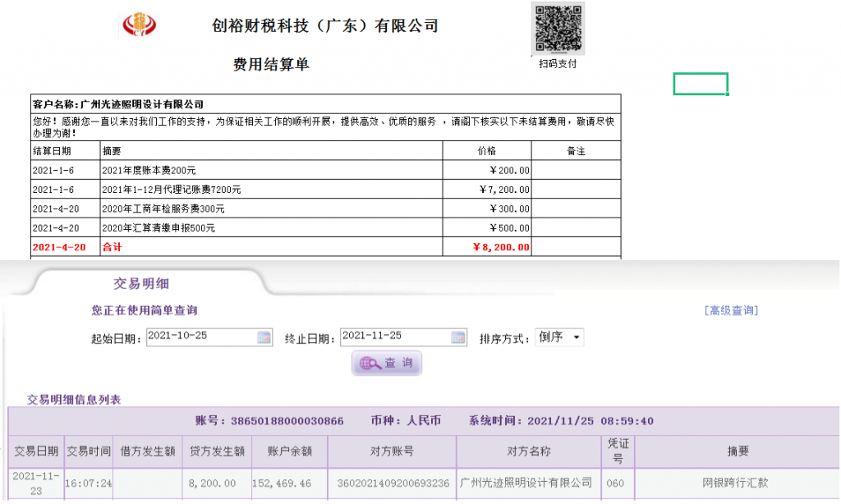
Task: Click the account number 38650188000030866
Action: click(287, 421)
